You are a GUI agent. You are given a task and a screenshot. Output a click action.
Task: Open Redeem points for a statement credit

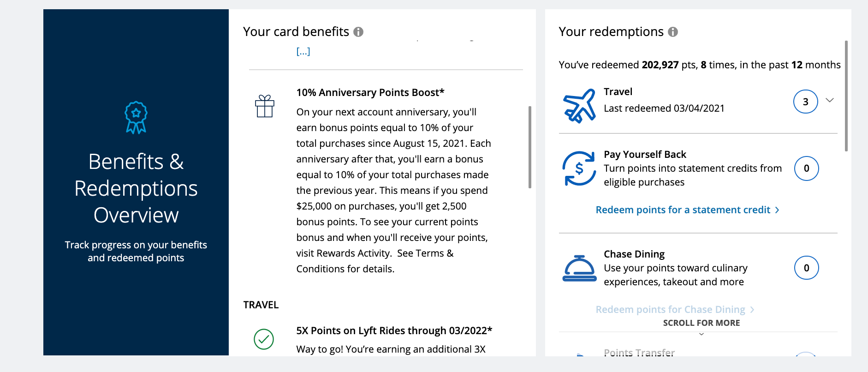pos(687,210)
